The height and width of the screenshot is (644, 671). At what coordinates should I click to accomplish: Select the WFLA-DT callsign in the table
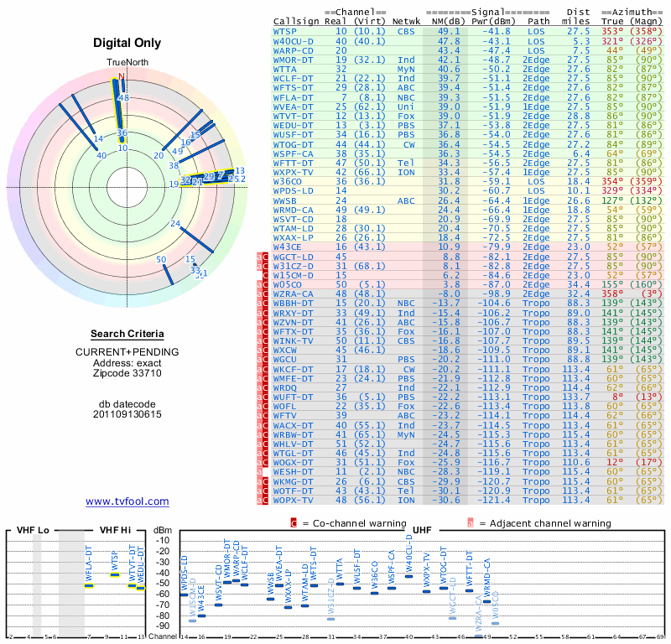(x=293, y=97)
